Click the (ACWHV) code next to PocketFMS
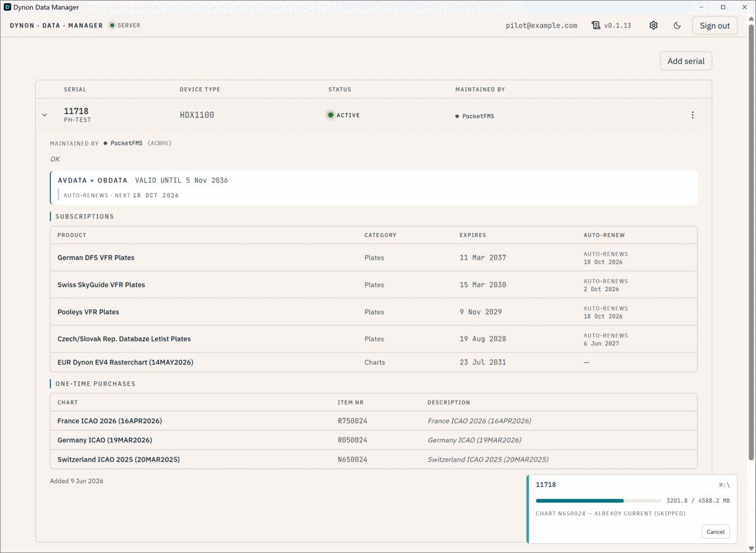 (159, 143)
